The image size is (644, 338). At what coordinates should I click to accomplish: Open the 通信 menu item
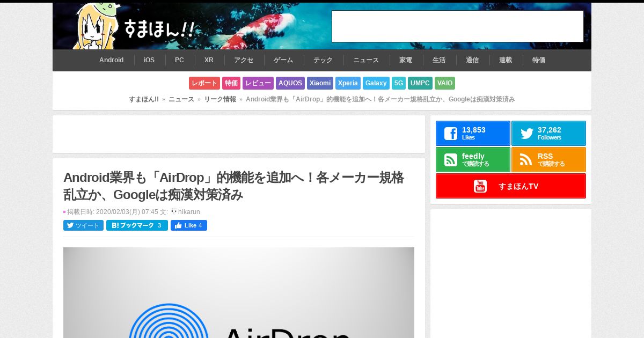(x=472, y=60)
